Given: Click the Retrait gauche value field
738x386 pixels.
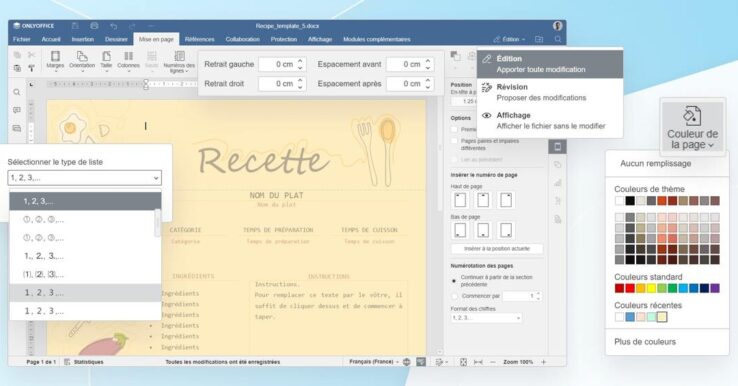Looking at the screenshot, I should 278,64.
